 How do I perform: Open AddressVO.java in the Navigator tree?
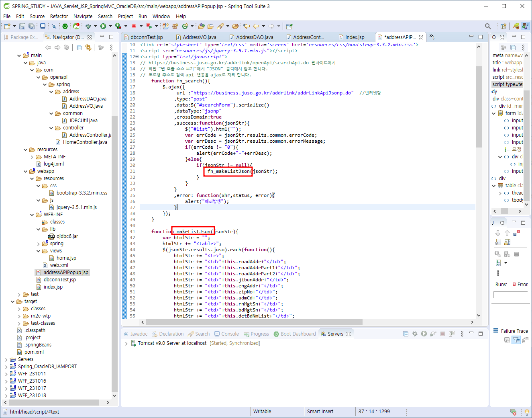pos(86,106)
